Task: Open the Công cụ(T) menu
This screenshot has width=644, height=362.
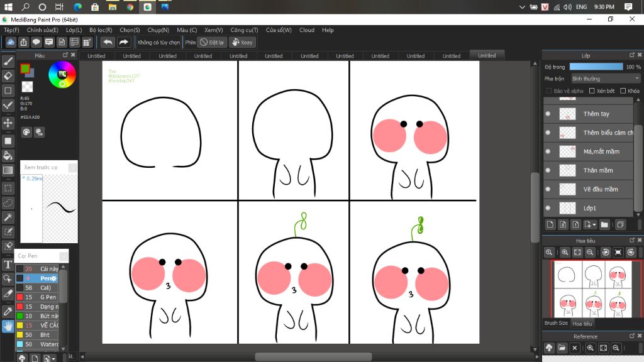Action: (x=244, y=30)
